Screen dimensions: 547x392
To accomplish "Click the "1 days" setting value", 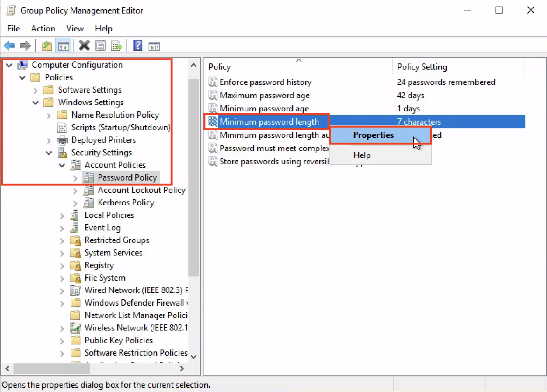I will tap(409, 109).
